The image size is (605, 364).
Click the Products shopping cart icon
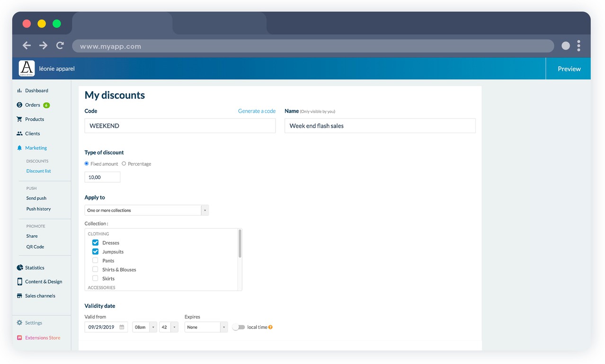[x=19, y=119]
